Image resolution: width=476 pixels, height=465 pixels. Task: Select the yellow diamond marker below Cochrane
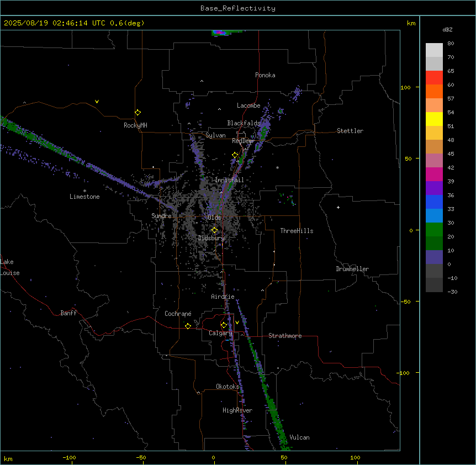point(188,326)
